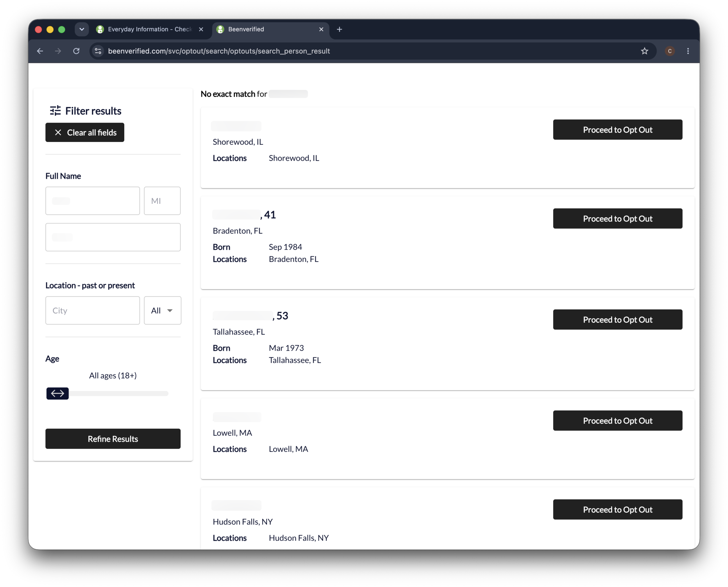Click the 'Full Name' label
Image resolution: width=728 pixels, height=587 pixels.
[63, 176]
